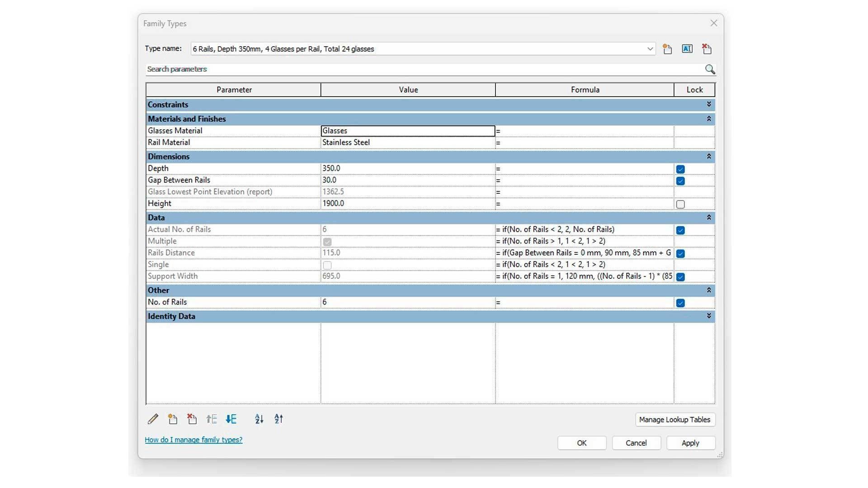Image resolution: width=868 pixels, height=488 pixels.
Task: Click the Delete Parameter icon at bottom
Action: [192, 419]
